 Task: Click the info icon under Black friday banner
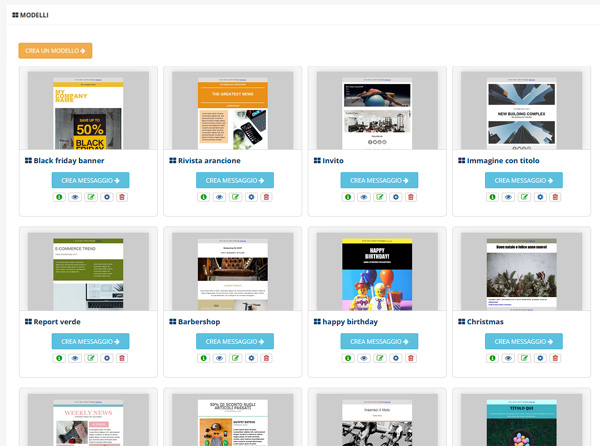[60, 197]
